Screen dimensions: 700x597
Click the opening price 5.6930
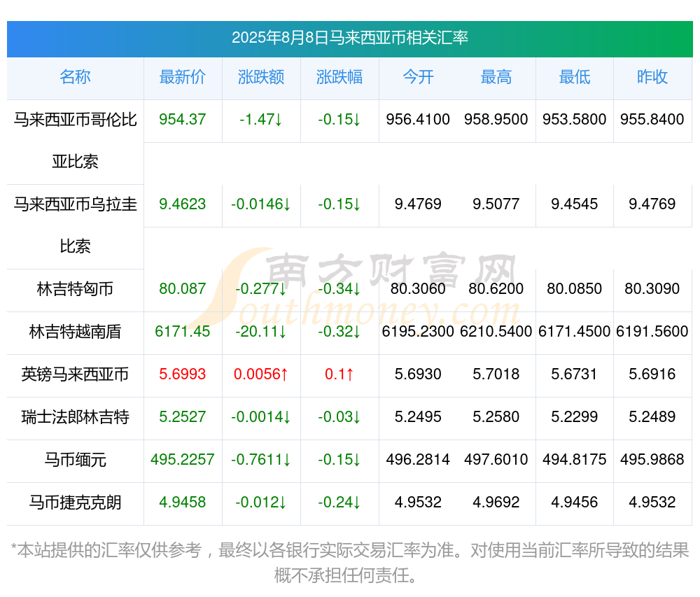point(418,374)
